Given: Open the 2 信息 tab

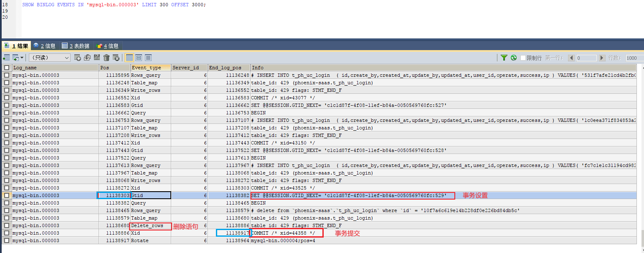Looking at the screenshot, I should (45, 46).
